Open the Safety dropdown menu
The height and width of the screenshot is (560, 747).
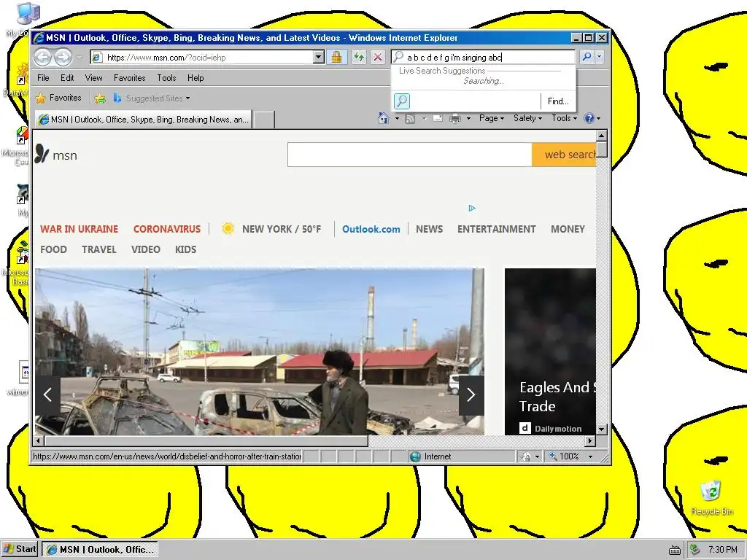coord(527,118)
